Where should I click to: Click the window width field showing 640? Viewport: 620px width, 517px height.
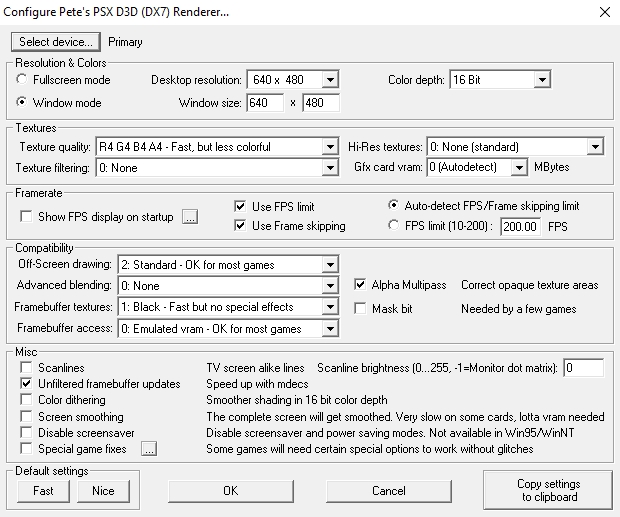click(265, 103)
